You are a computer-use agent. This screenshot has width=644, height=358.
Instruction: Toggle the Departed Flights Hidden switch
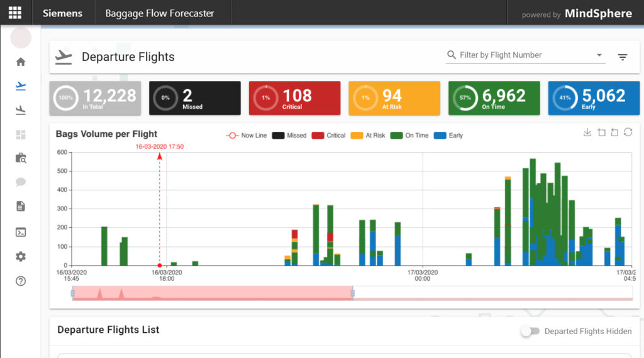coord(530,331)
